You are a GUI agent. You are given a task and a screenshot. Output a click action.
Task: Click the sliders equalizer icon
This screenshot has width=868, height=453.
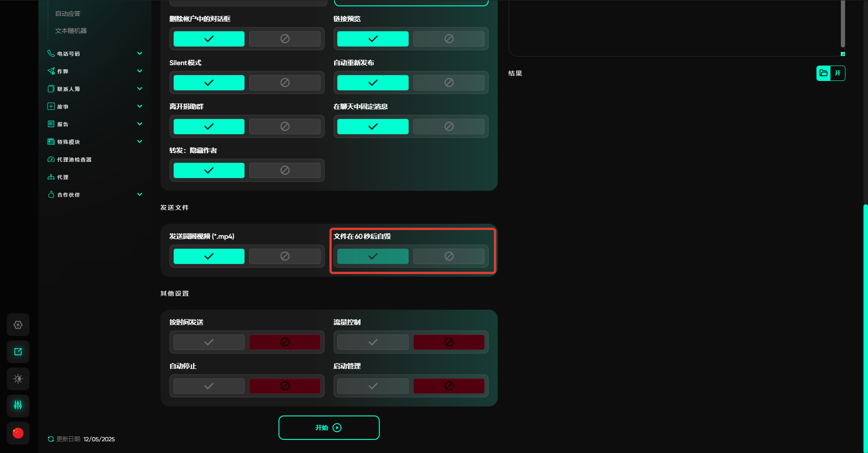click(x=18, y=405)
